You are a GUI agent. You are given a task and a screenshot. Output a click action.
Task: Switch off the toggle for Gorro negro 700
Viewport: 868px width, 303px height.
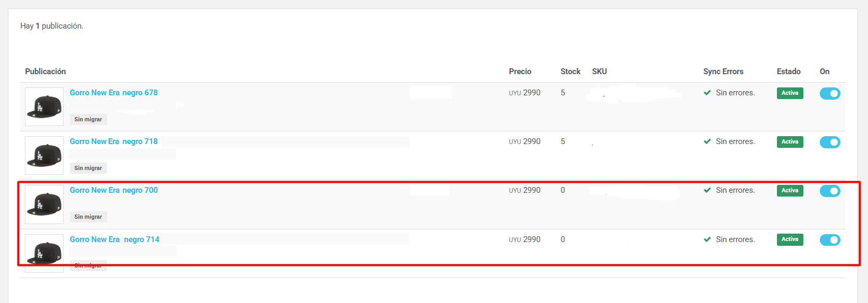point(830,191)
